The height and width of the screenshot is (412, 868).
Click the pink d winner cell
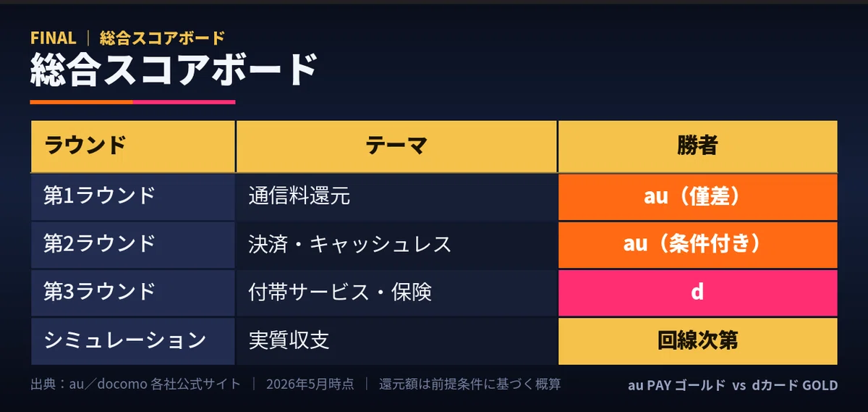coord(698,293)
